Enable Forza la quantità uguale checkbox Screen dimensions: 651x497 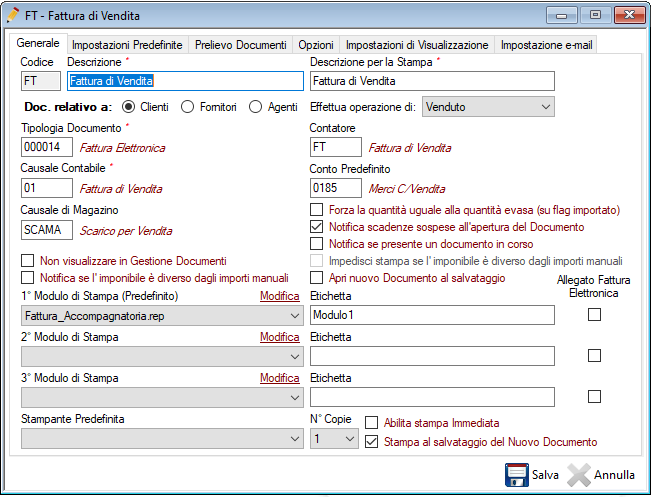[x=317, y=210]
